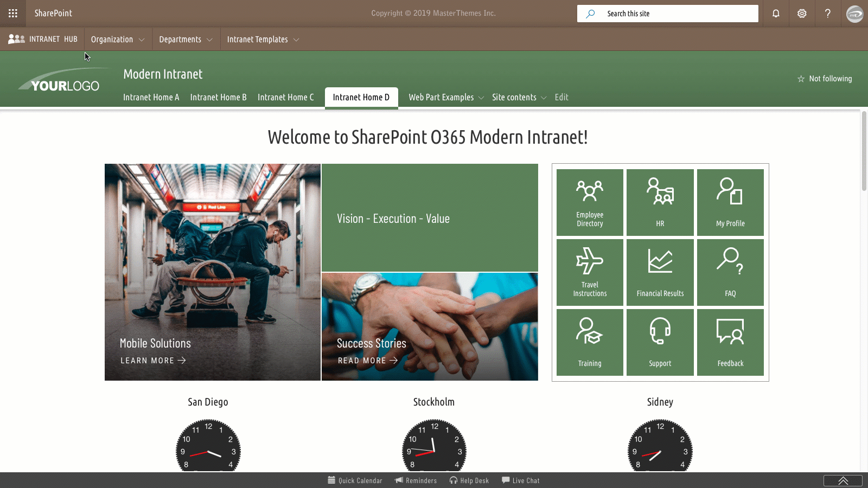Screen dimensions: 868x488
Task: Open the FAQ tile
Action: click(730, 271)
